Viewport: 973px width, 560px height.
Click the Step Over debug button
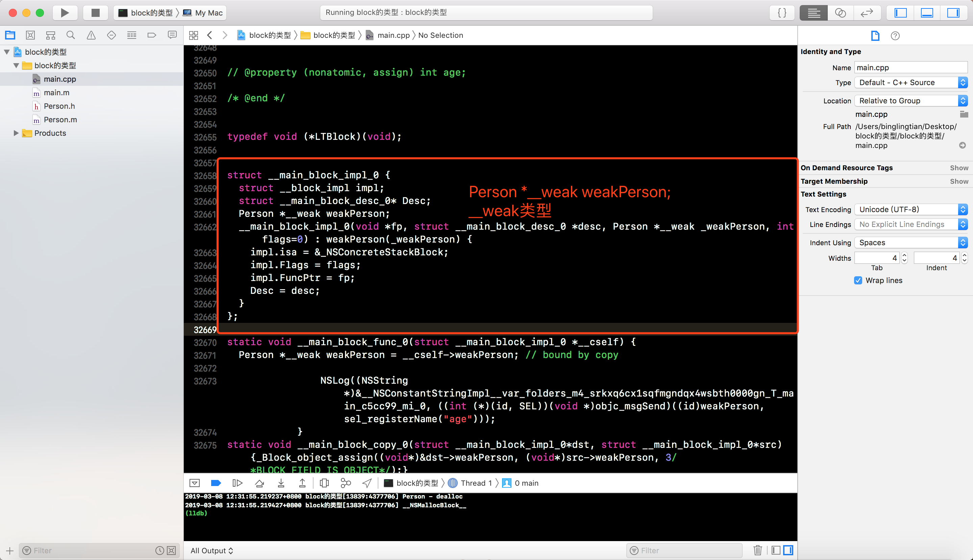click(x=259, y=483)
